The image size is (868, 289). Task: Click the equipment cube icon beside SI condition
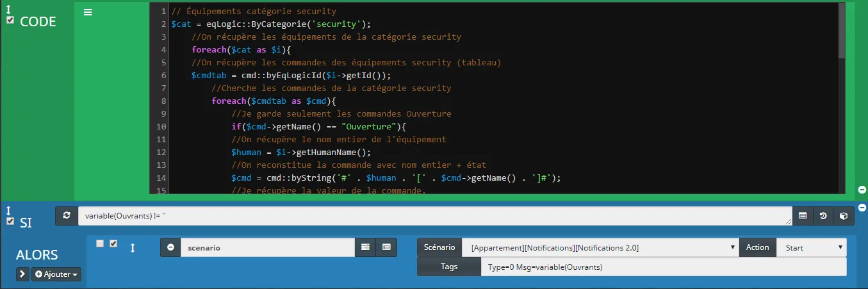844,216
